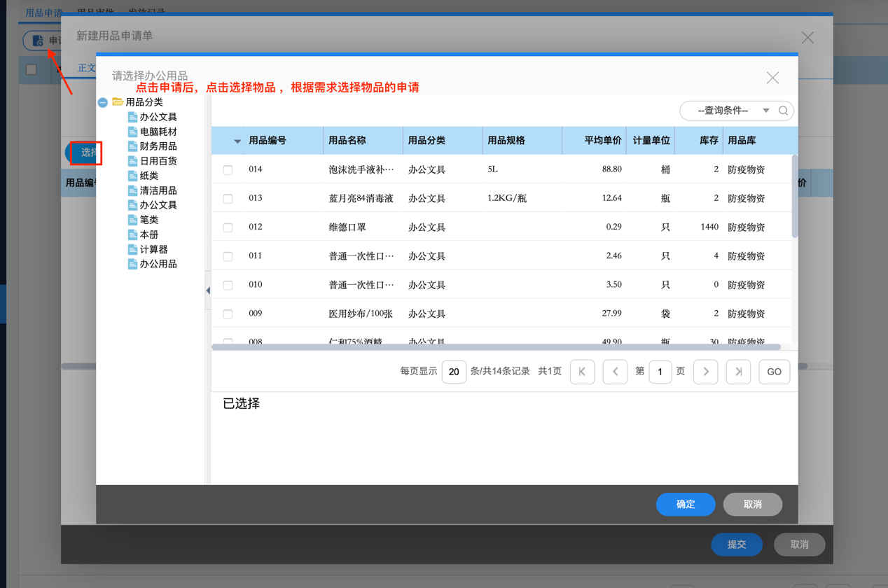This screenshot has width=888, height=588.
Task: Select the 电脑耗材 category in tree
Action: (x=158, y=132)
